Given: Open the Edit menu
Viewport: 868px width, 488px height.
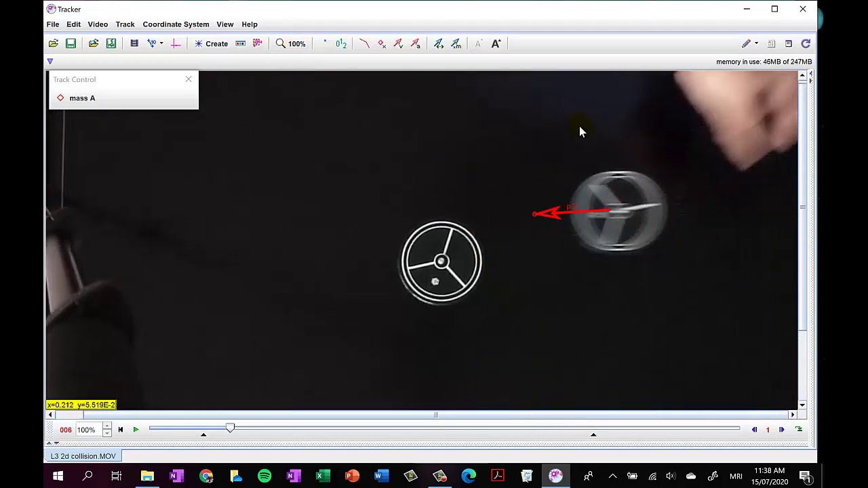Looking at the screenshot, I should pos(73,24).
